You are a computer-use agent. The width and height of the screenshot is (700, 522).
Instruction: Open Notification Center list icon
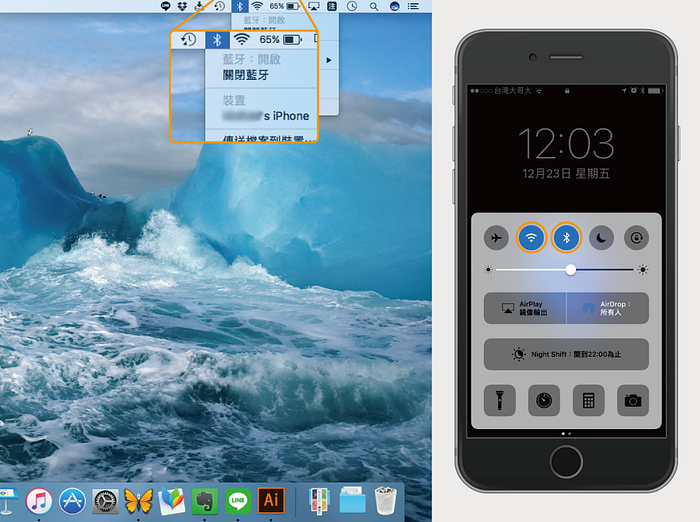(x=413, y=6)
